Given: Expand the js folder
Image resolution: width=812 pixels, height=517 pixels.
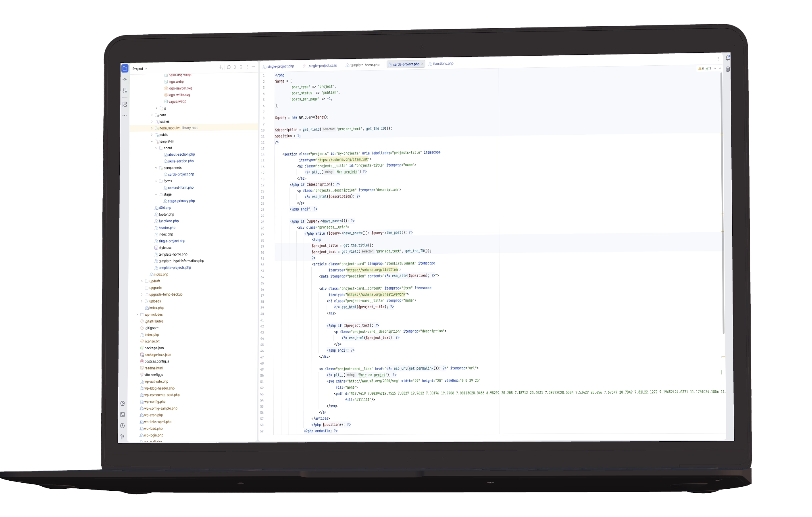Looking at the screenshot, I should (x=157, y=108).
